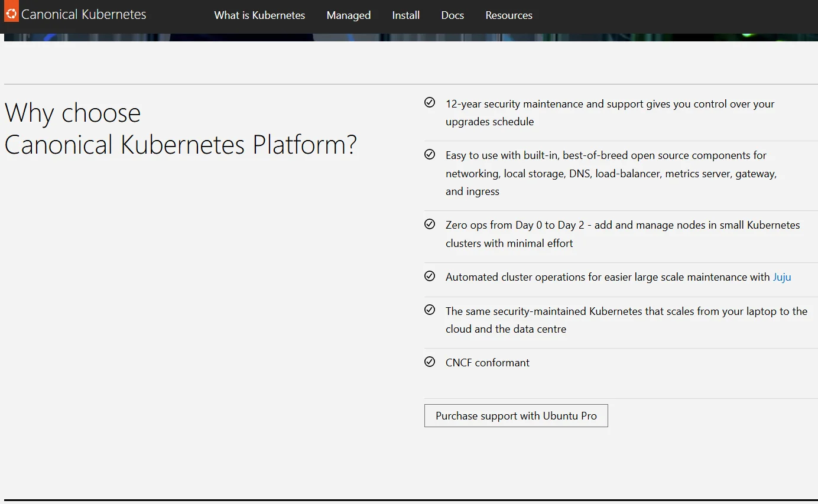
Task: Follow the Juju link
Action: 782,277
